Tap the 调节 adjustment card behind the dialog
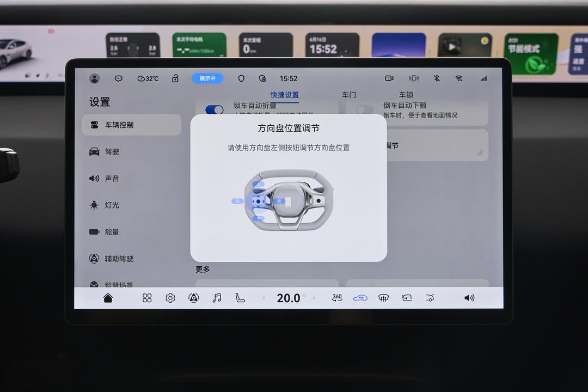The height and width of the screenshot is (392, 588). click(437, 145)
